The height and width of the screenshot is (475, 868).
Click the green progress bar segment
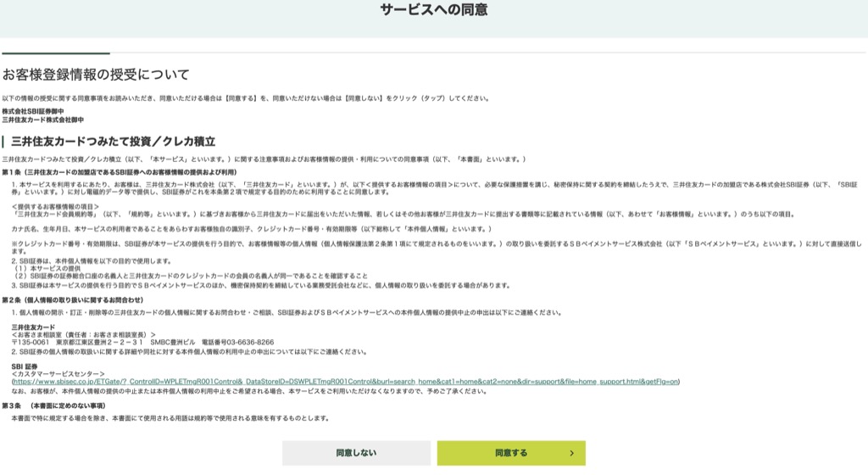point(56,53)
